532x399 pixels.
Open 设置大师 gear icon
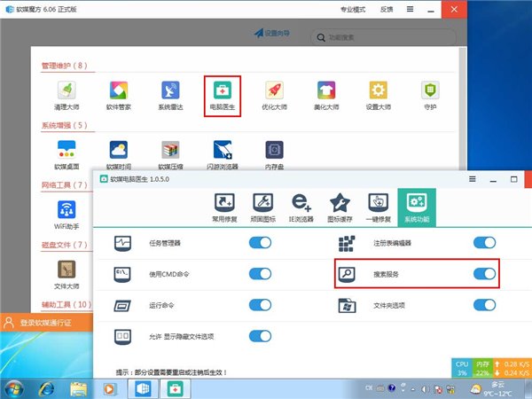click(379, 90)
